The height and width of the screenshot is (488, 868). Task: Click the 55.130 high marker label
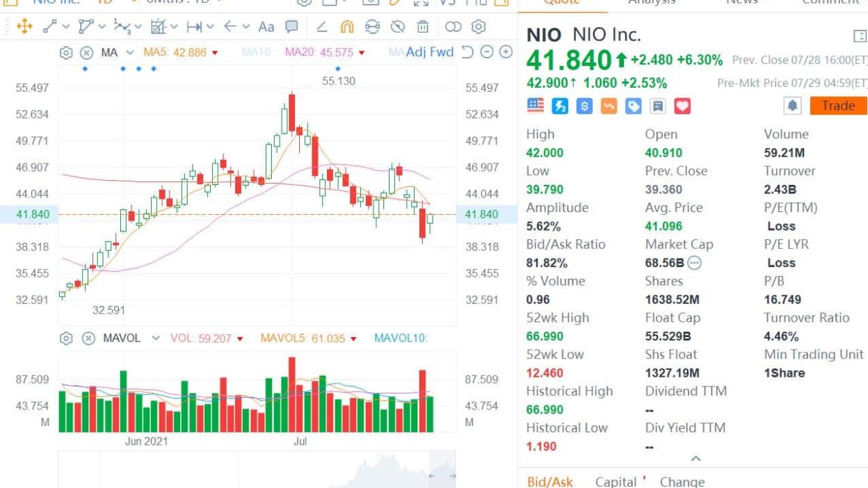point(339,81)
